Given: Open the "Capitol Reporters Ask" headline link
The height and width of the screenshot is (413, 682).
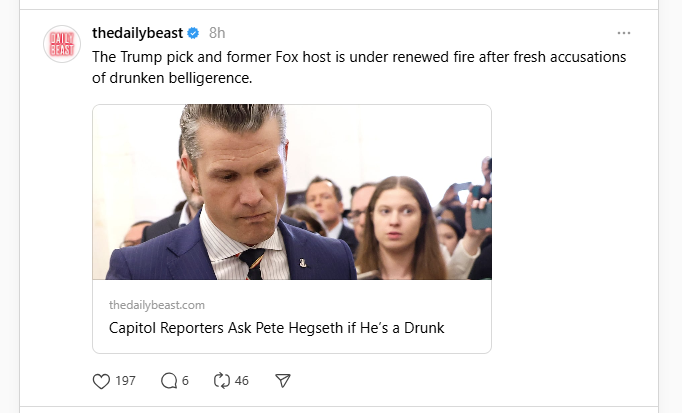Looking at the screenshot, I should click(x=276, y=328).
